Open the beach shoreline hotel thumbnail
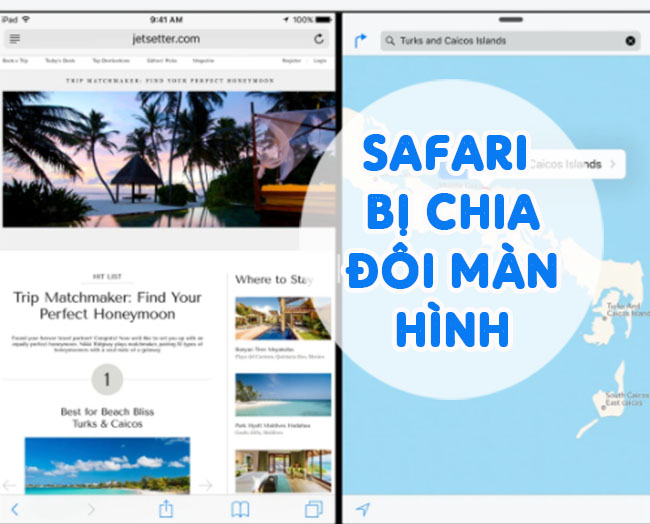 click(x=283, y=395)
